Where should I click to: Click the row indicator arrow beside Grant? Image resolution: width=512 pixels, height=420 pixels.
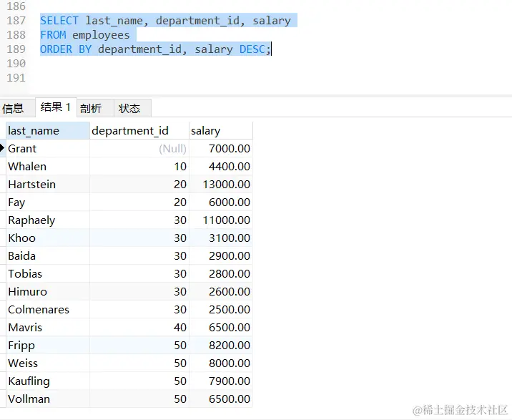(2, 148)
